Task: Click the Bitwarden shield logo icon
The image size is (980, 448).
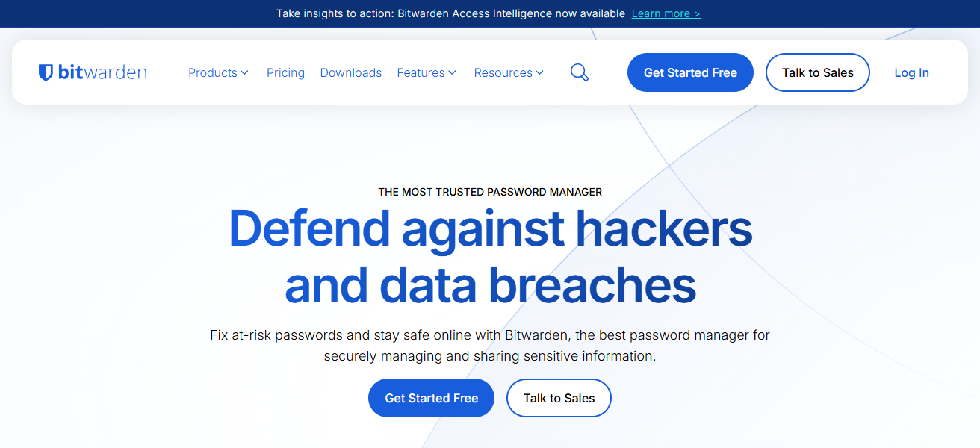Action: pyautogui.click(x=46, y=72)
